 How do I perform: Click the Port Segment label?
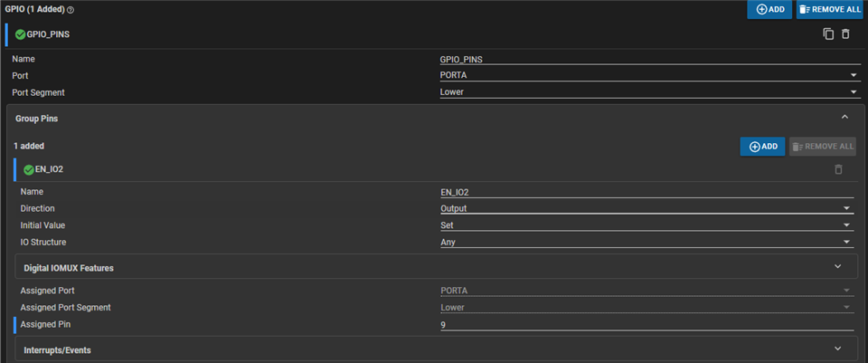[x=38, y=92]
